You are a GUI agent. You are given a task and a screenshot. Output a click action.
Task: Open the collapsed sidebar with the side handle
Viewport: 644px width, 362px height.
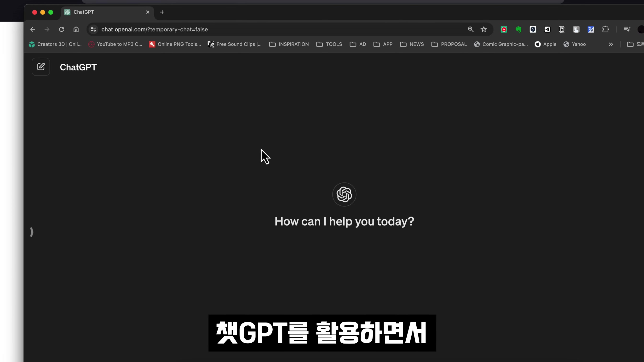click(32, 232)
